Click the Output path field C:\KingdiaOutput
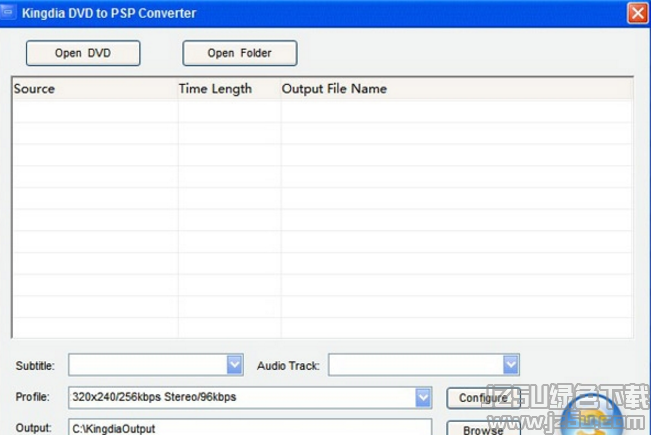 250,427
